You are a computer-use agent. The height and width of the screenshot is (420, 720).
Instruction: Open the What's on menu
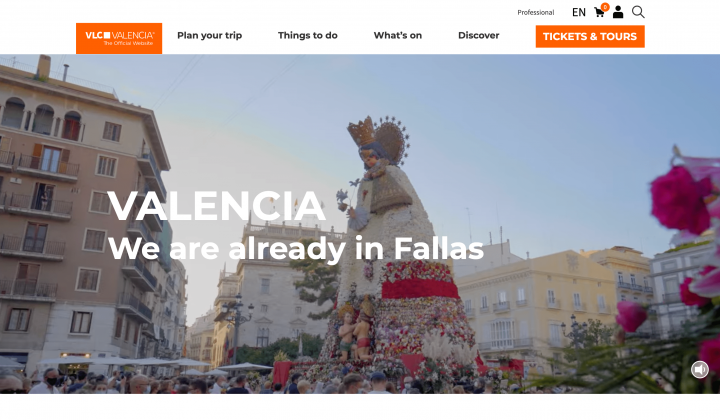tap(398, 35)
